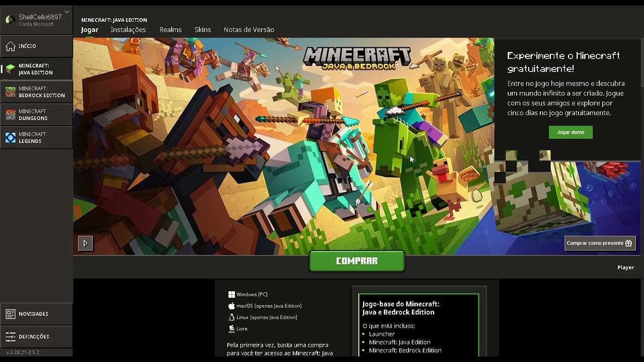Click the INÍCIO sidebar label
Viewport: 644px width, 362px height.
(27, 46)
